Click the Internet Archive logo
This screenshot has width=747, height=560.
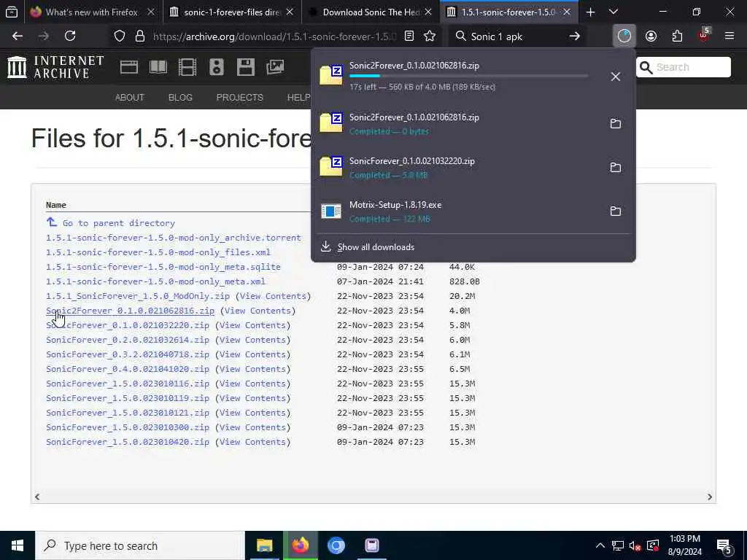[x=55, y=67]
